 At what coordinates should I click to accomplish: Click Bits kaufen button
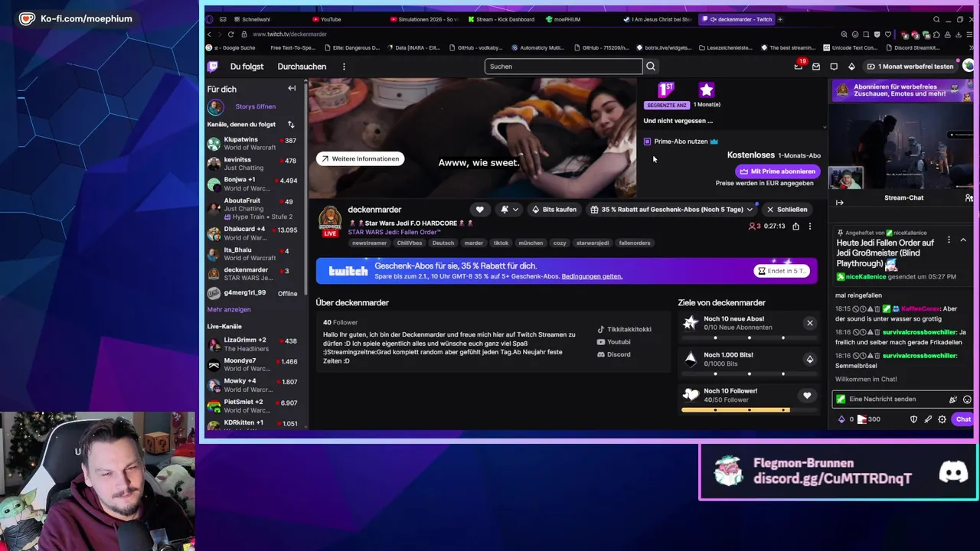point(554,209)
